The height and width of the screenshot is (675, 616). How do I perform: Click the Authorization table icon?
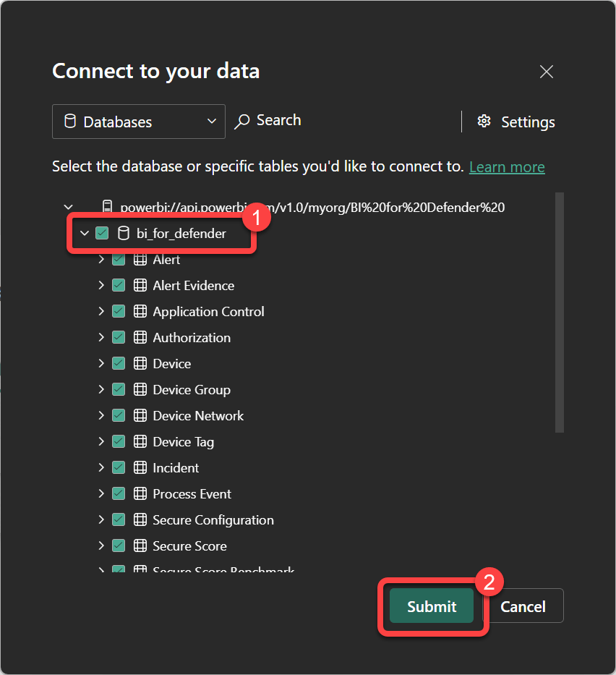coord(140,337)
